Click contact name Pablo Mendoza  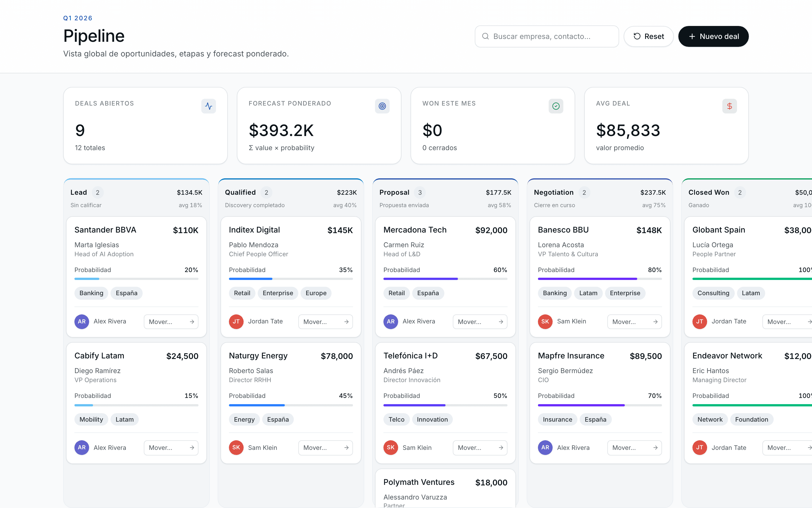254,245
